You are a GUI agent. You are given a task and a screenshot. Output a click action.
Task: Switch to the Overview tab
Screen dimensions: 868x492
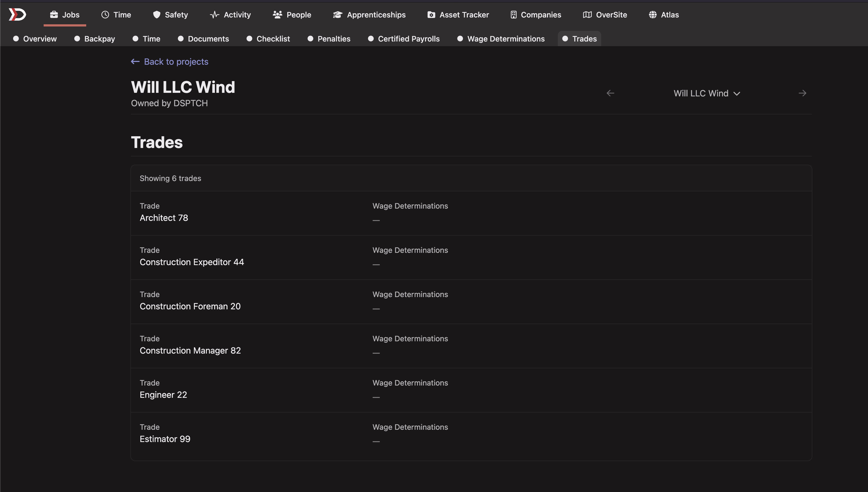35,38
